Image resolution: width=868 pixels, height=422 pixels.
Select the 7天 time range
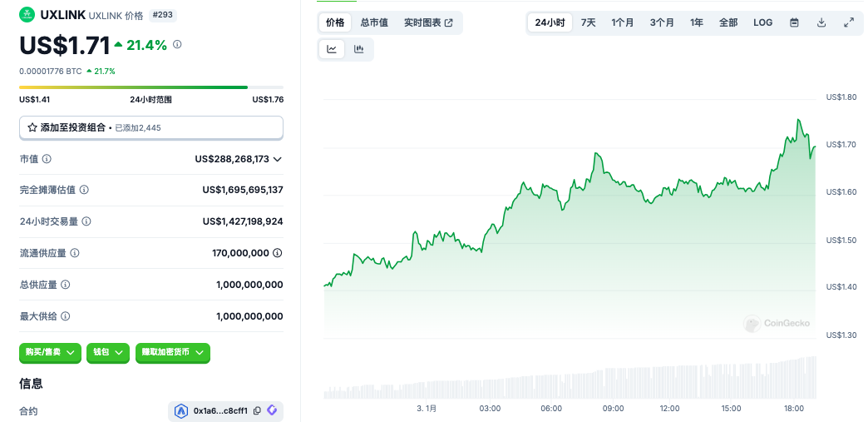589,22
